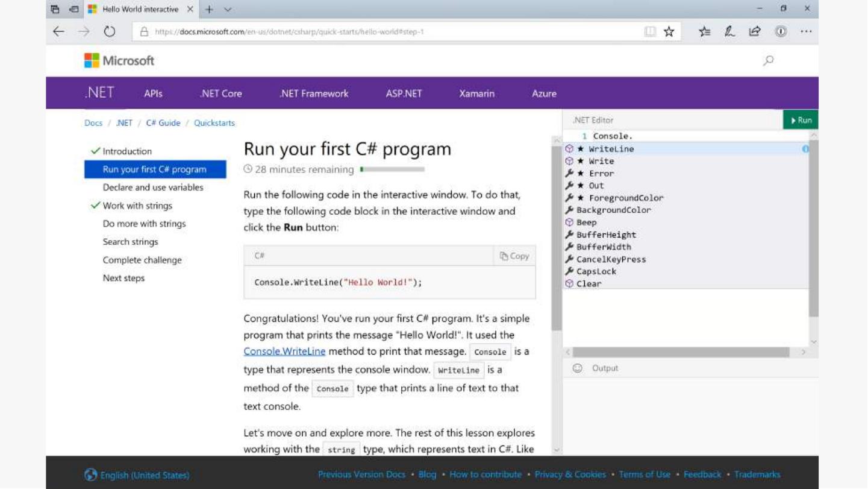The image size is (868, 489).
Task: Go forward using the browser forward arrow
Action: click(84, 32)
